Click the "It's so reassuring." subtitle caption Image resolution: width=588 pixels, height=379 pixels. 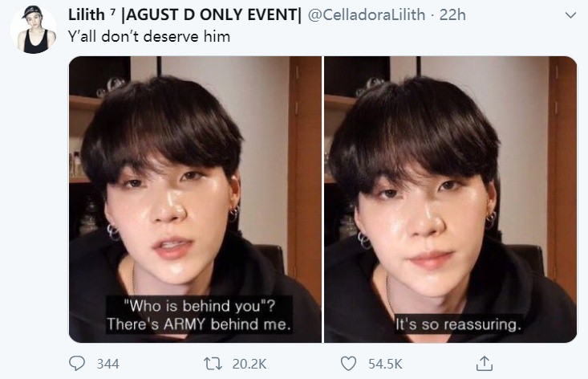pos(458,324)
